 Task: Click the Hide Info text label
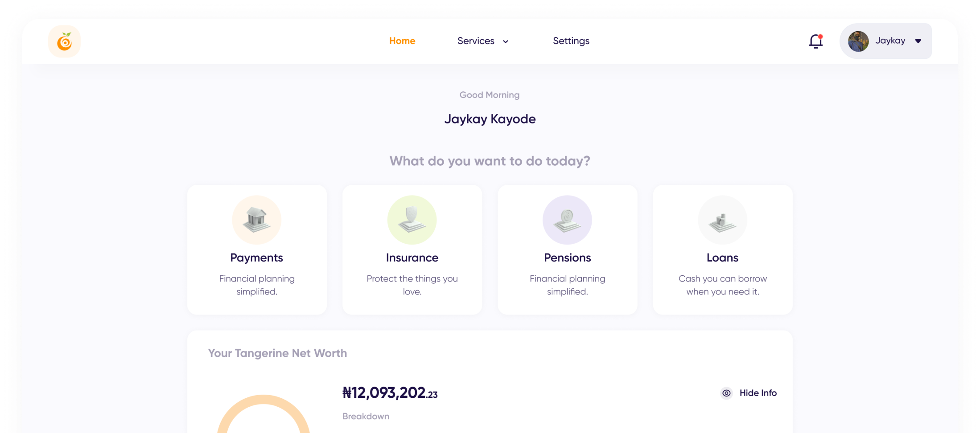pos(758,393)
